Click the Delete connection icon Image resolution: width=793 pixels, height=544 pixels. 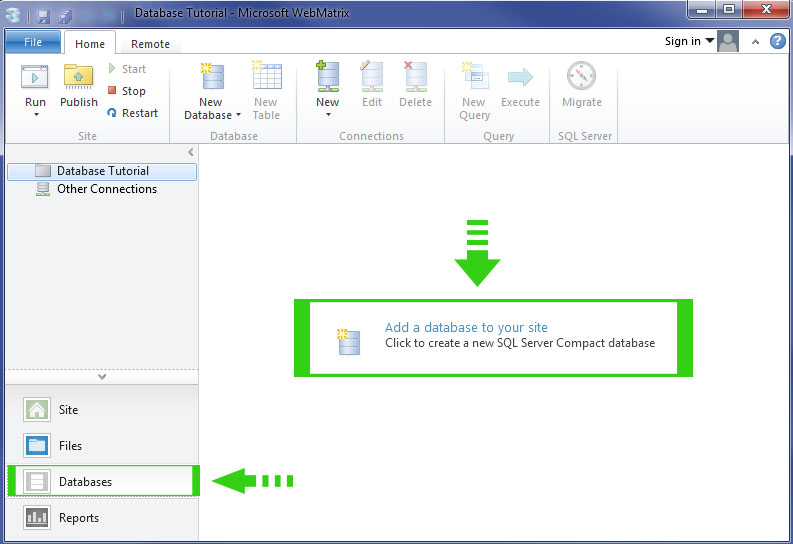(x=415, y=76)
